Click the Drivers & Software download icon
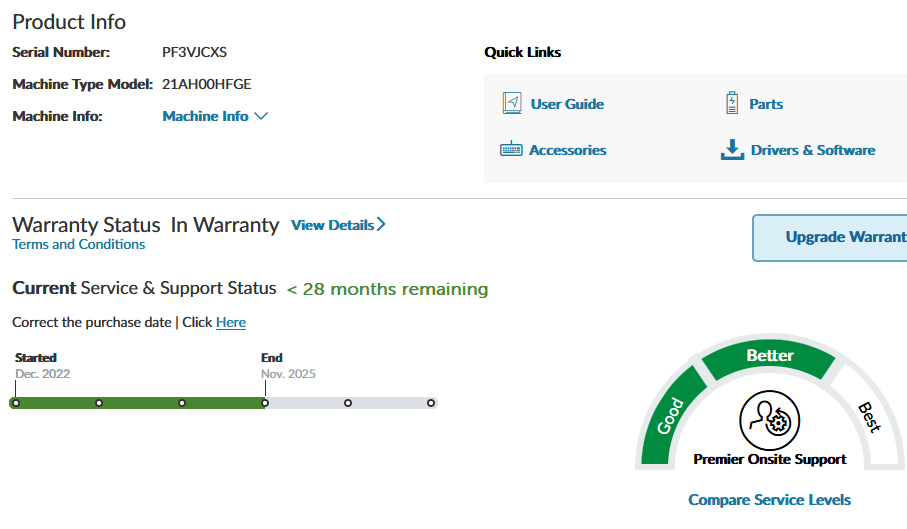The width and height of the screenshot is (907, 529). coord(732,150)
